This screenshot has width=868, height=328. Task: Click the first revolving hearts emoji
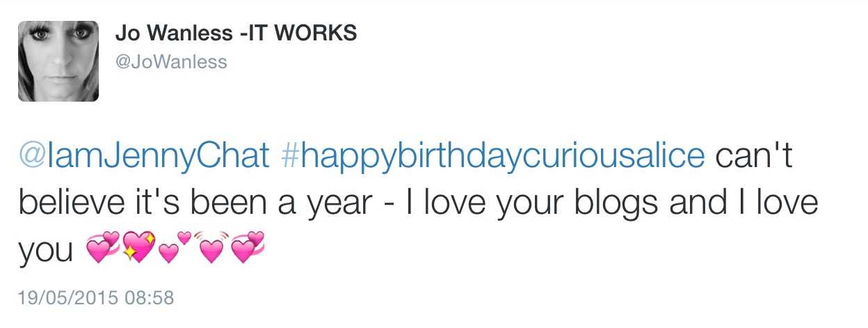pos(102,247)
